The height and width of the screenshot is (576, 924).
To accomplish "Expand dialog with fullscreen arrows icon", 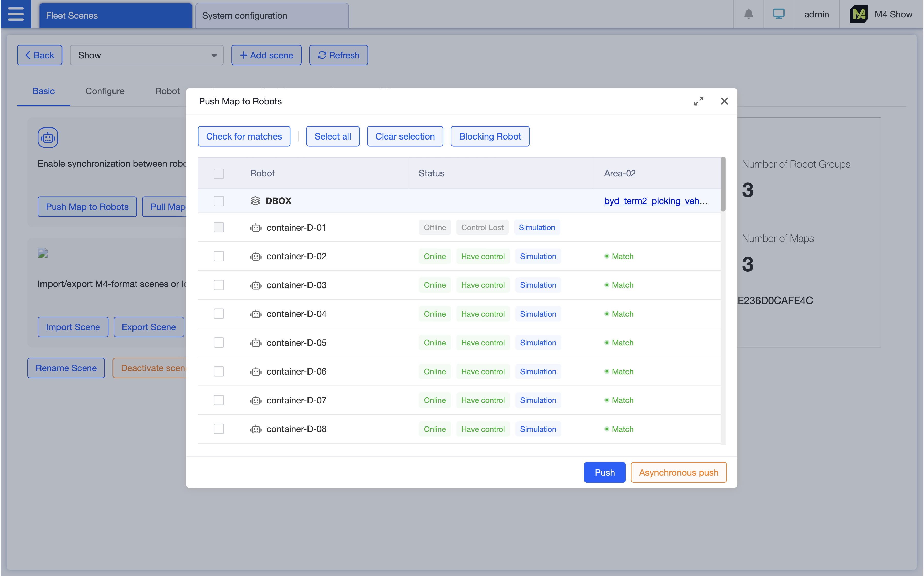I will click(x=698, y=101).
